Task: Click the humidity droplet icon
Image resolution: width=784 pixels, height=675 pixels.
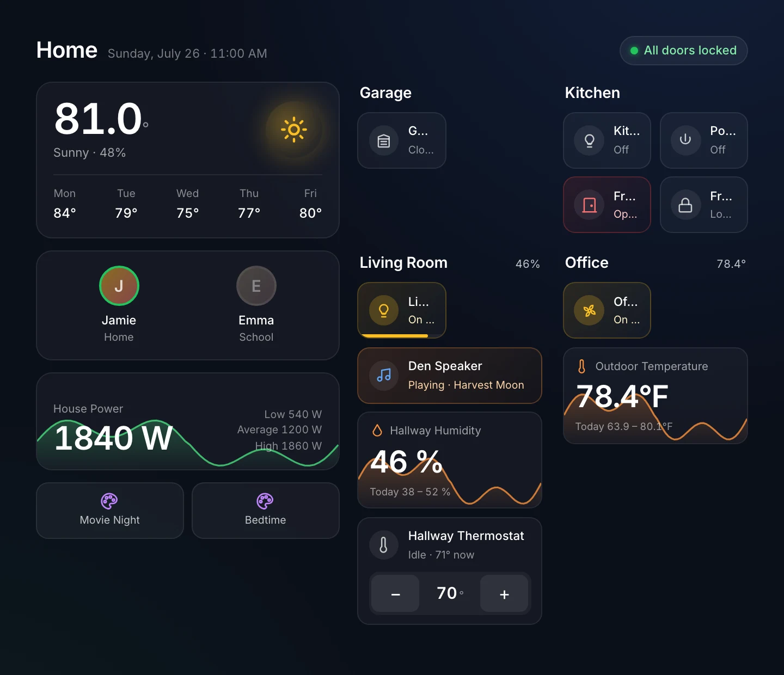Action: 377,431
